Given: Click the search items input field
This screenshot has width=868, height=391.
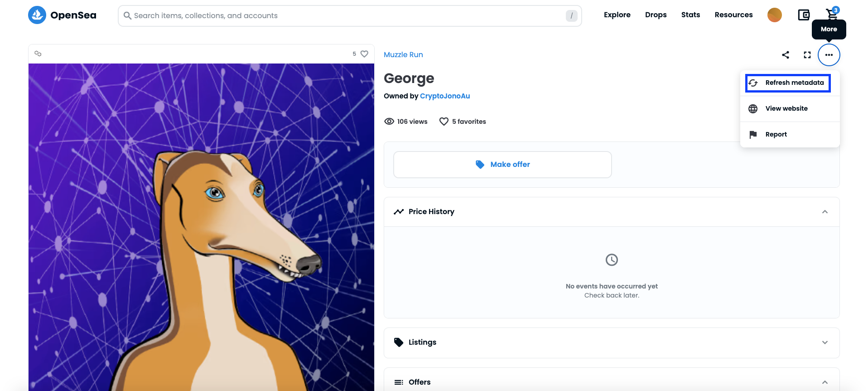Looking at the screenshot, I should click(350, 16).
